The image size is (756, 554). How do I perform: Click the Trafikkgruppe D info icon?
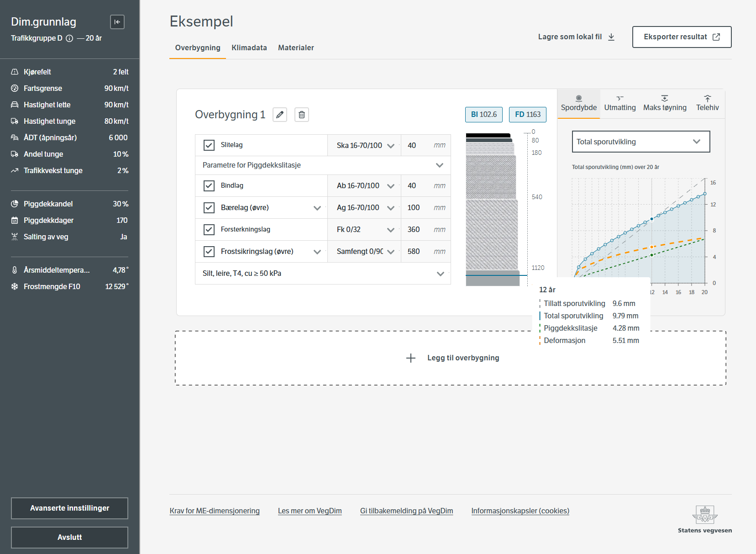coord(69,38)
